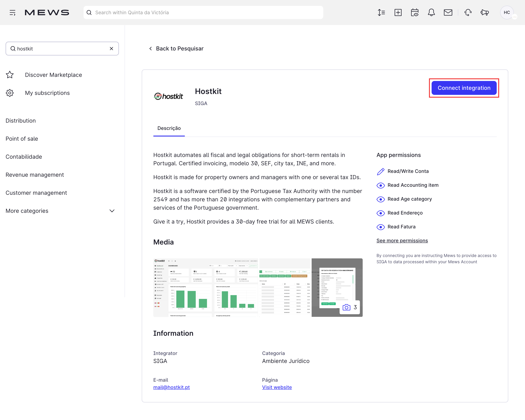Click the eye icon next to Read Age category
525x420 pixels.
tap(381, 199)
